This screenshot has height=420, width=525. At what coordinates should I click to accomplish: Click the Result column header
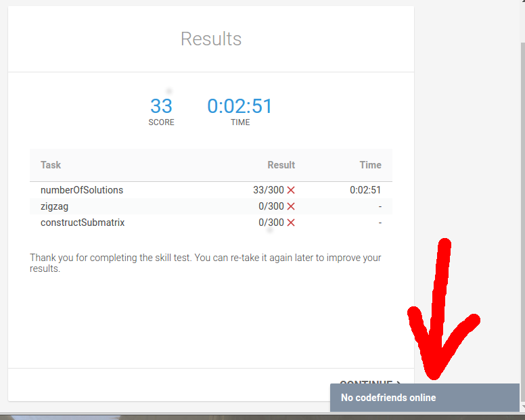pos(281,165)
